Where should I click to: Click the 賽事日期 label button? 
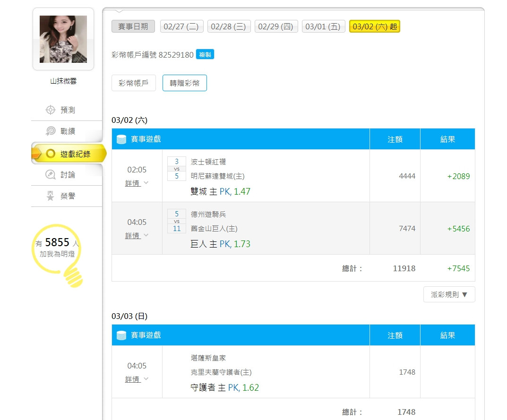(133, 26)
